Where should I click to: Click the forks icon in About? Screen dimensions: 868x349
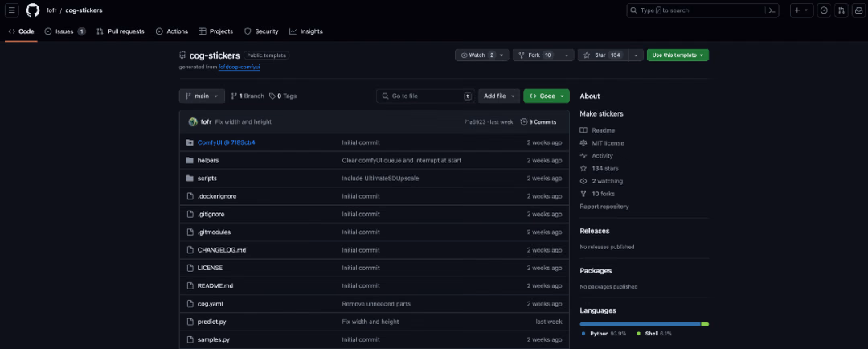pos(583,194)
